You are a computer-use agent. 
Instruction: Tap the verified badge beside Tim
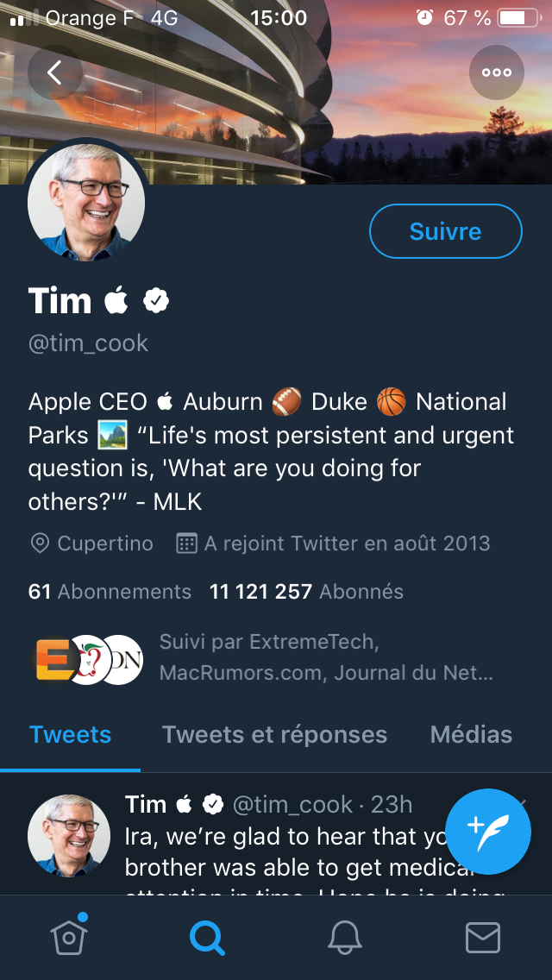tap(156, 300)
